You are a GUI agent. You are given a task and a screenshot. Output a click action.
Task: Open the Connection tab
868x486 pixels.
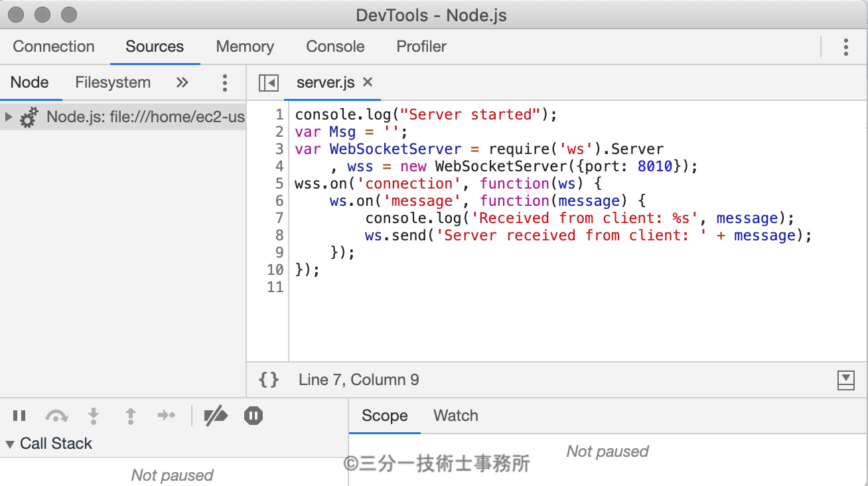coord(54,46)
